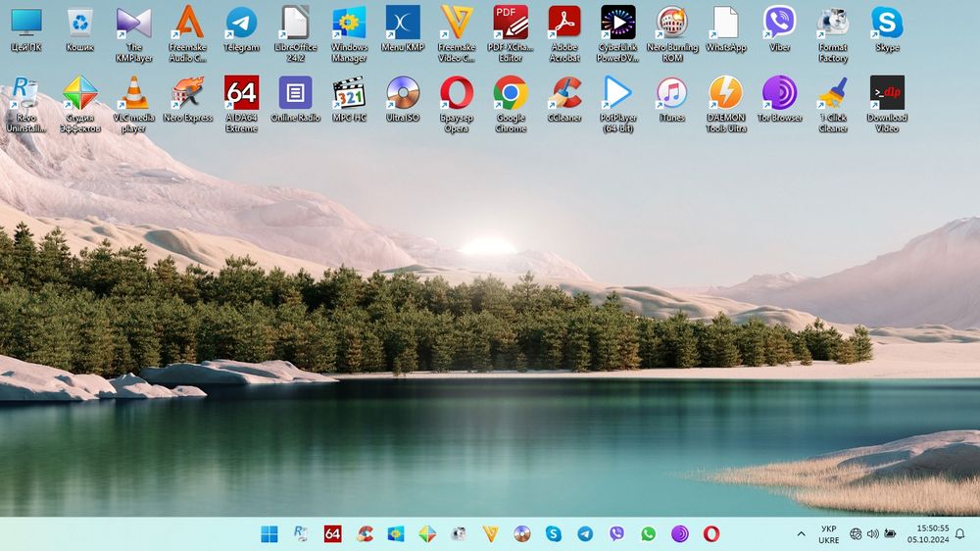Click the 1-Click Cleaner desktop shortcut

pos(833,105)
